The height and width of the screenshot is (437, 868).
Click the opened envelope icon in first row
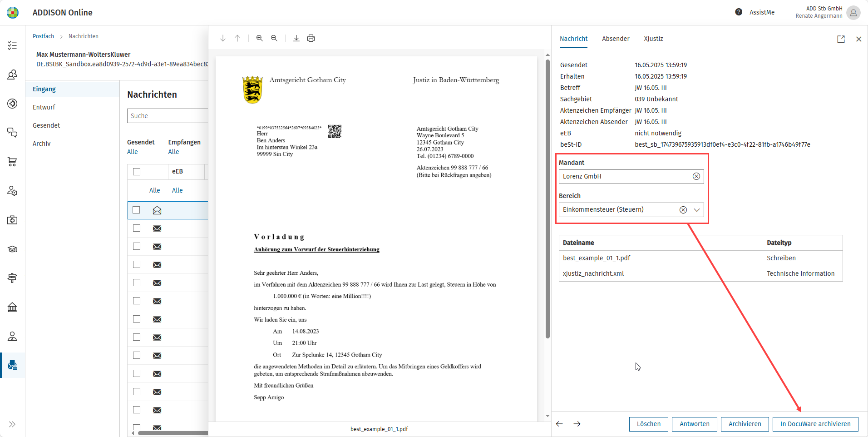[x=157, y=210]
